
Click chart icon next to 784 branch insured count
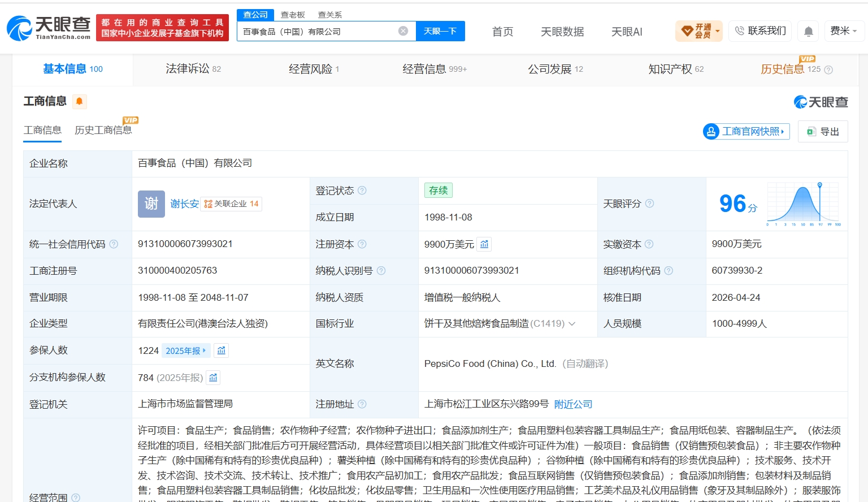coord(213,377)
